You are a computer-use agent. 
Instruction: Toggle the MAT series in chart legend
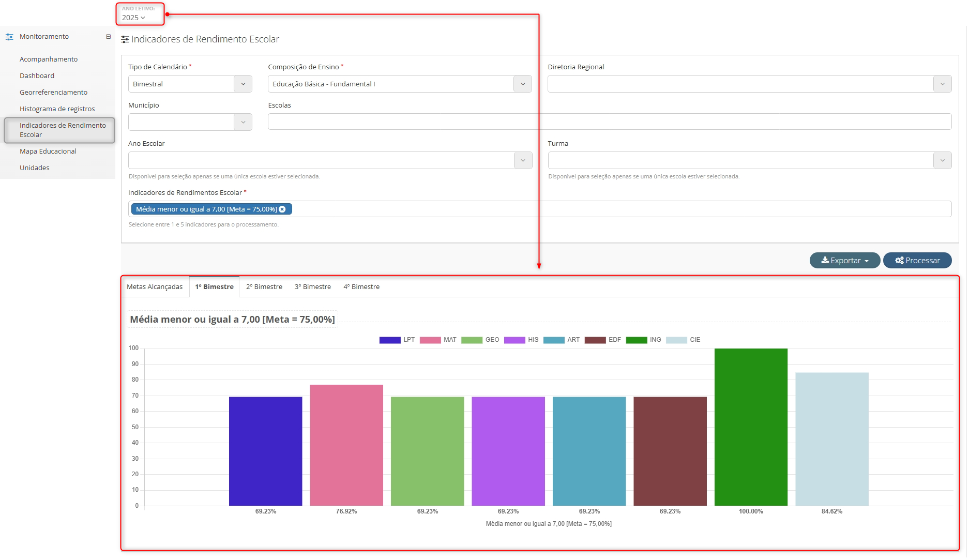coord(438,340)
